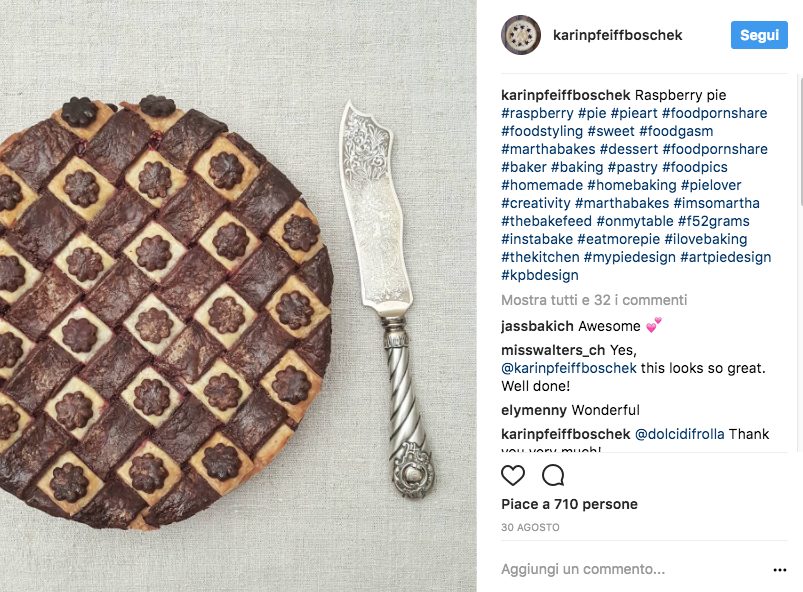Visit misswalters_ch commenter profile
Image resolution: width=803 pixels, height=592 pixels.
(553, 350)
